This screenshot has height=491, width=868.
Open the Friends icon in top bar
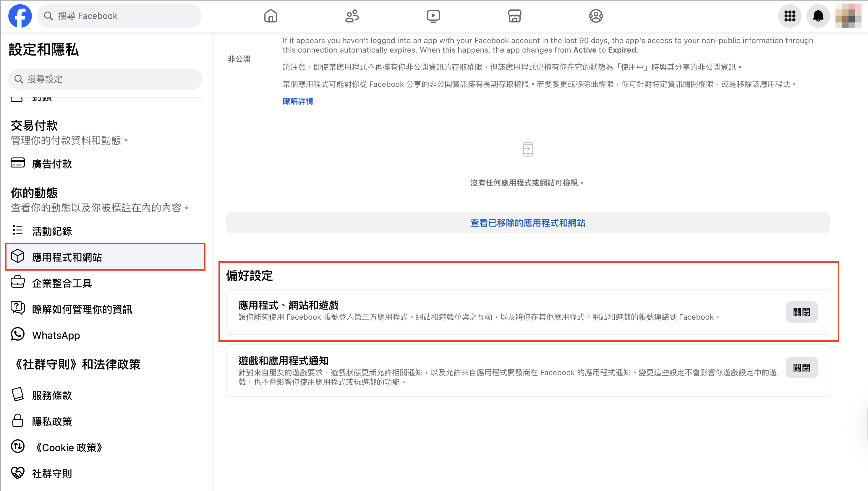pos(352,16)
